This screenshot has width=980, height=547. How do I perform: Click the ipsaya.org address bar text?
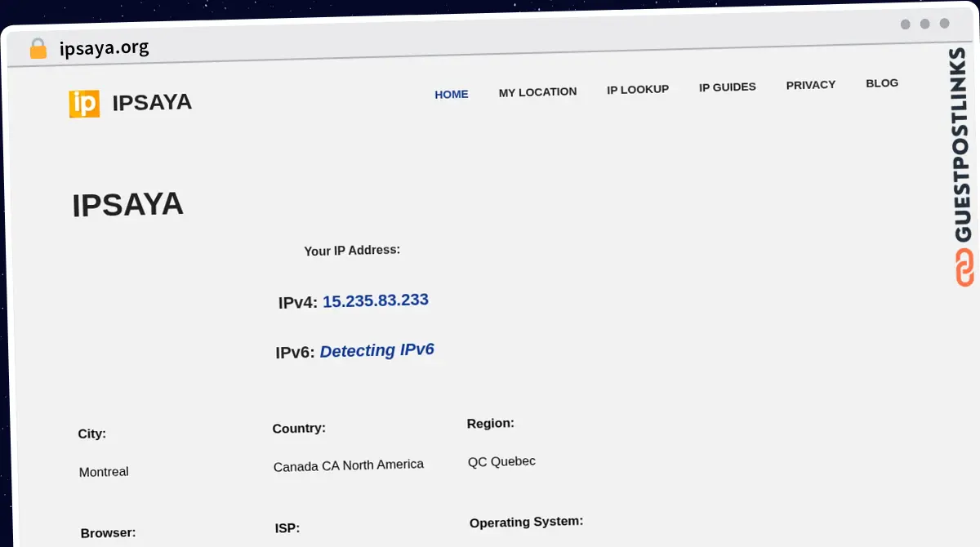pos(104,47)
